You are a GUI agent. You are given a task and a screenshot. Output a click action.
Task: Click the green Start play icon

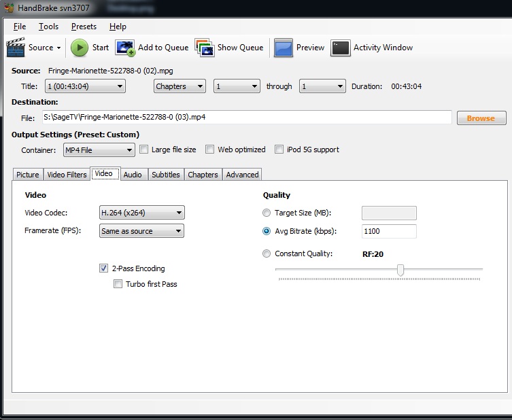tap(80, 48)
